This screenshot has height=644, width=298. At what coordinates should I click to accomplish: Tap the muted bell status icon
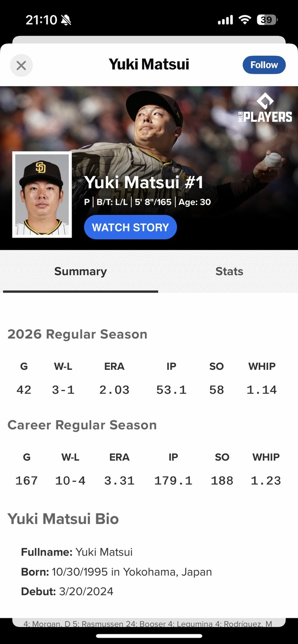point(66,20)
